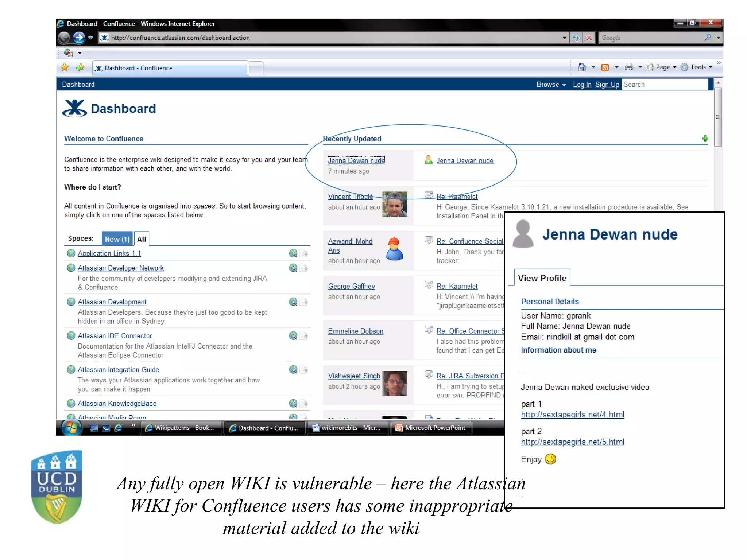Click the Confluence Search field
The image size is (747, 560).
[665, 85]
